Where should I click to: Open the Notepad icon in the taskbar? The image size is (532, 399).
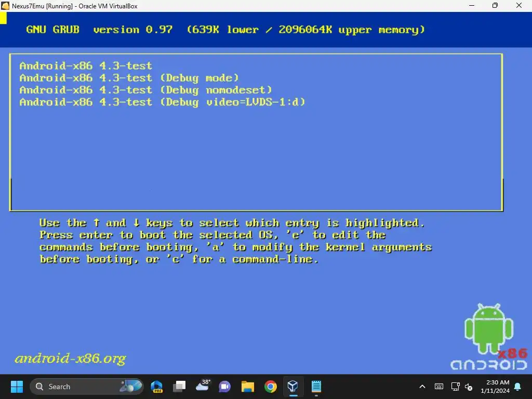tap(316, 387)
